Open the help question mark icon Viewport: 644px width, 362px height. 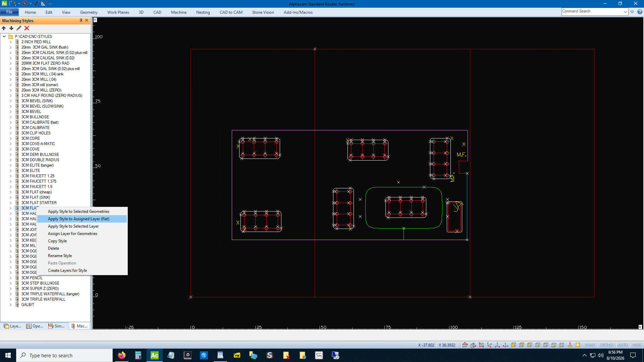[640, 12]
